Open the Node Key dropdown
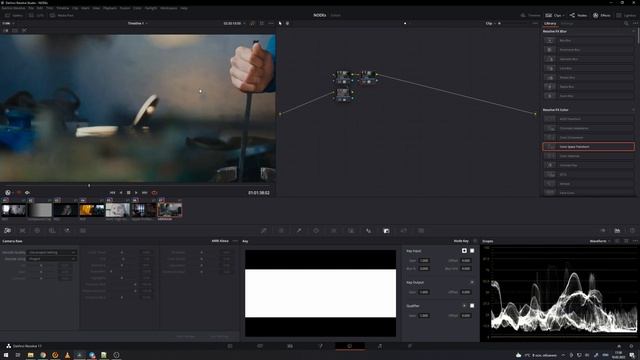This screenshot has width=640, height=360. pos(461,241)
